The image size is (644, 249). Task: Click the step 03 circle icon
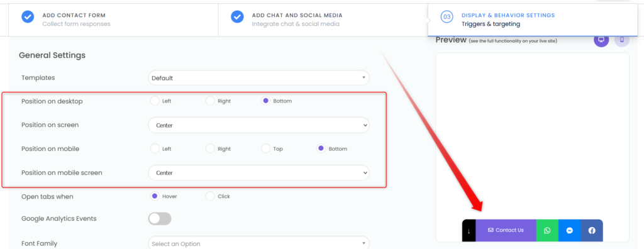pyautogui.click(x=447, y=17)
